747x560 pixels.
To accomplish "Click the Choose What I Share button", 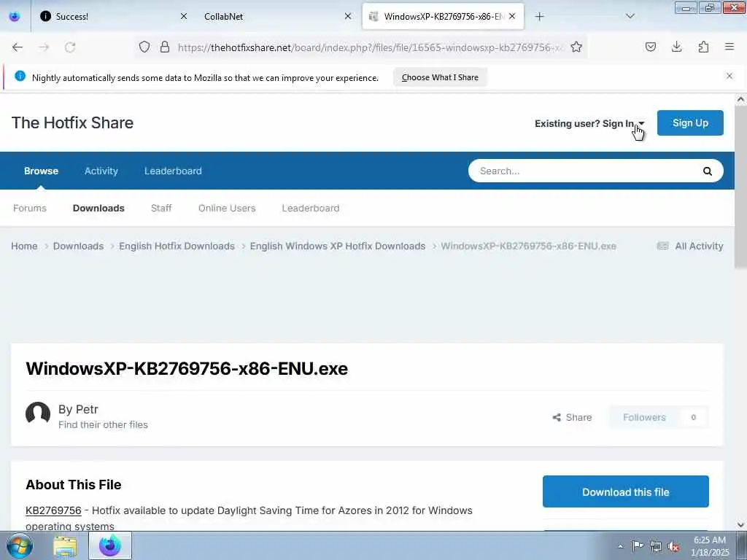I will (440, 77).
